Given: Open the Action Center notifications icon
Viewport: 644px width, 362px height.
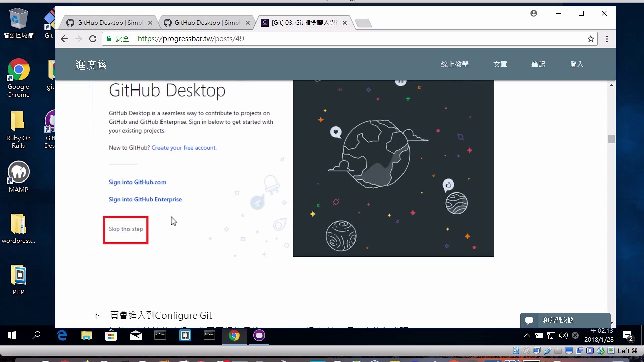Looking at the screenshot, I should 628,335.
